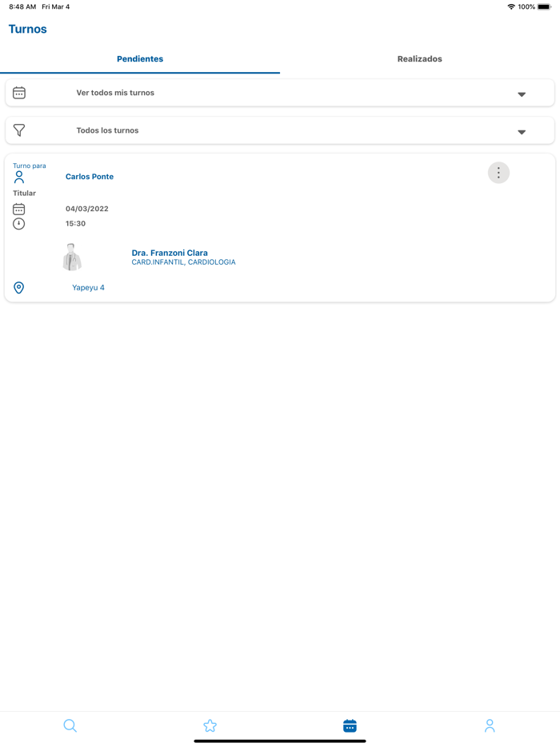The width and height of the screenshot is (560, 747).
Task: Click the location pin icon near Yapeyu 4
Action: coord(19,287)
